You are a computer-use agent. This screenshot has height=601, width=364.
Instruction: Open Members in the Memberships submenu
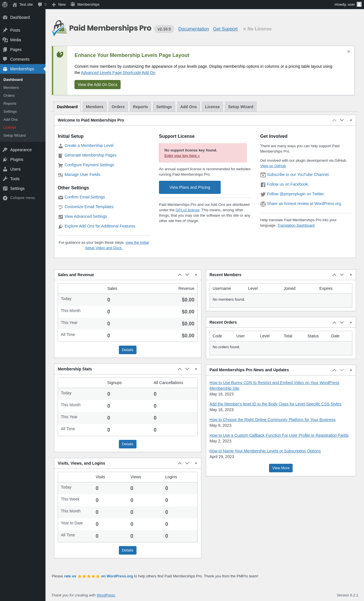click(x=11, y=88)
